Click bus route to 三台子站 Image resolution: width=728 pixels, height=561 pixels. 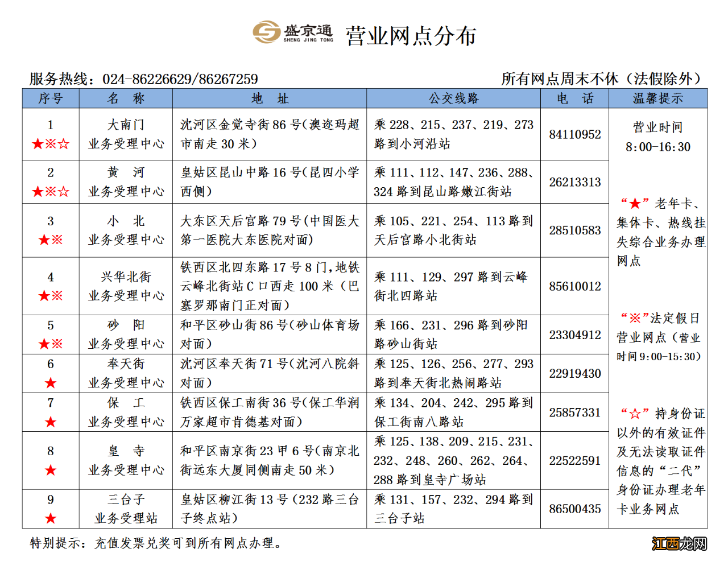pyautogui.click(x=453, y=509)
